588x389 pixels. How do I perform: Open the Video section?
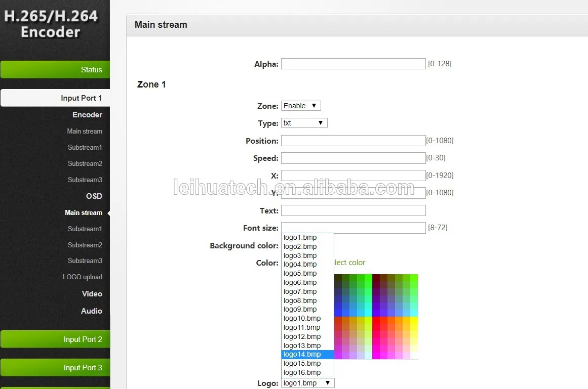(x=92, y=294)
